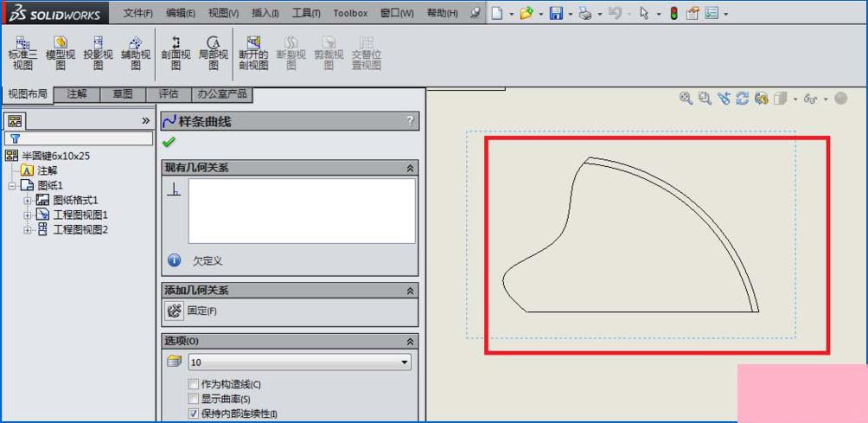Switch to the Annotation (注解) tab
Image resolution: width=868 pixels, height=423 pixels.
pos(77,94)
